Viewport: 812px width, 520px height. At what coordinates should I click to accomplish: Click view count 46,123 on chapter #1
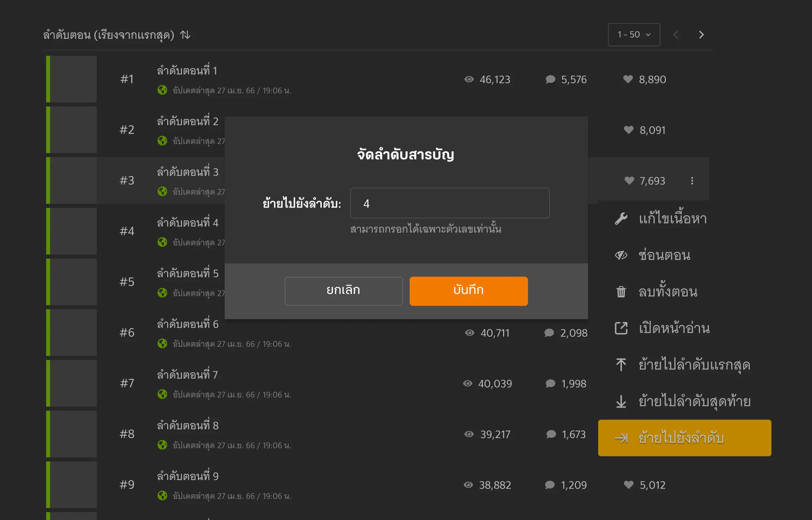(495, 79)
